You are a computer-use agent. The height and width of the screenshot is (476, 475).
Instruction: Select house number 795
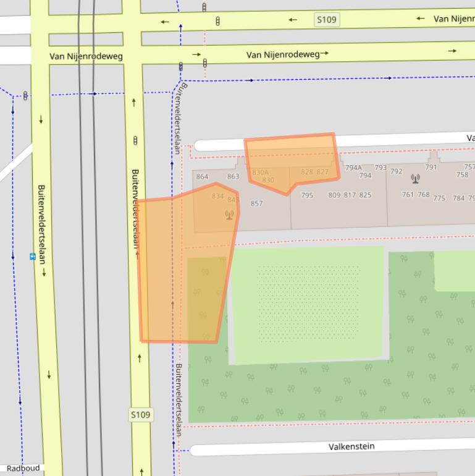click(x=307, y=195)
